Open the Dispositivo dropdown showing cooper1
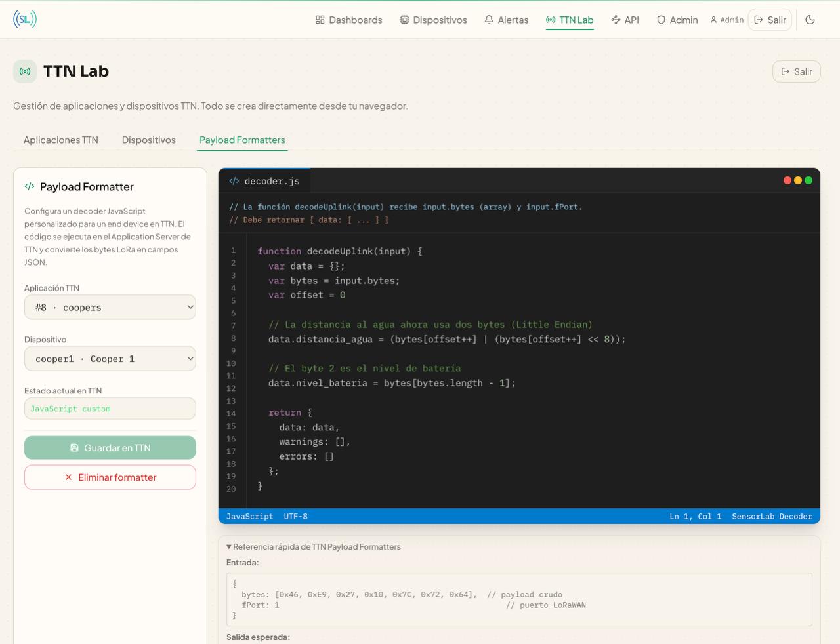 click(x=110, y=359)
